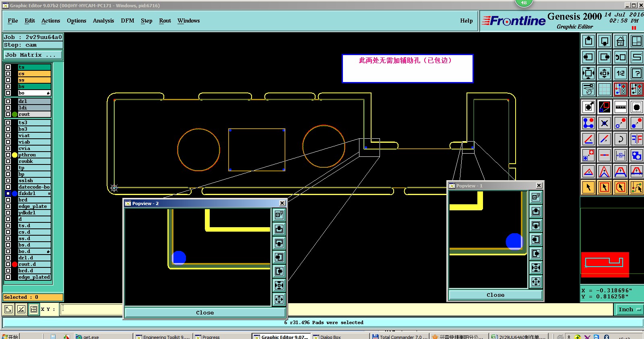Click the dotted octagon select area icon
Screen dimensions: 644x339
637,107
